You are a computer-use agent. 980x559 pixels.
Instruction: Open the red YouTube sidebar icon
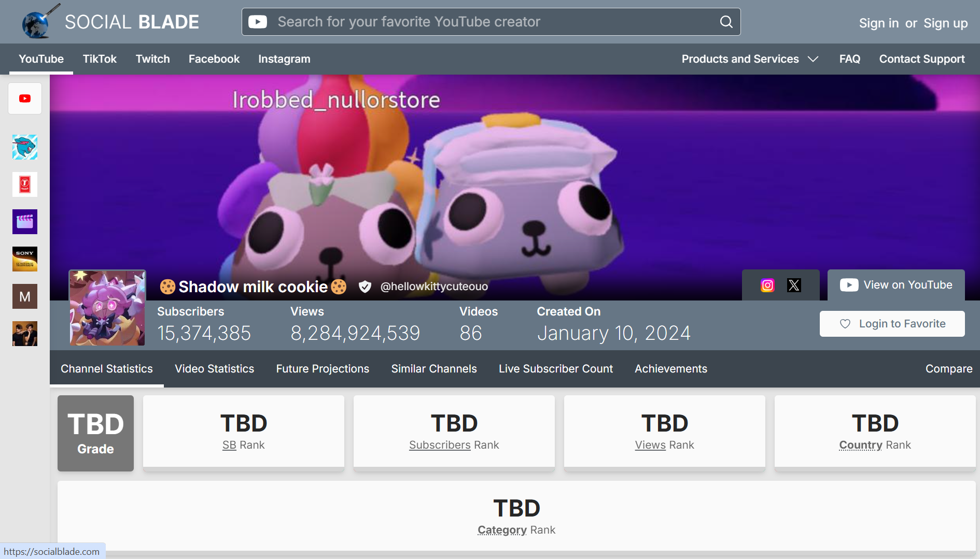25,98
